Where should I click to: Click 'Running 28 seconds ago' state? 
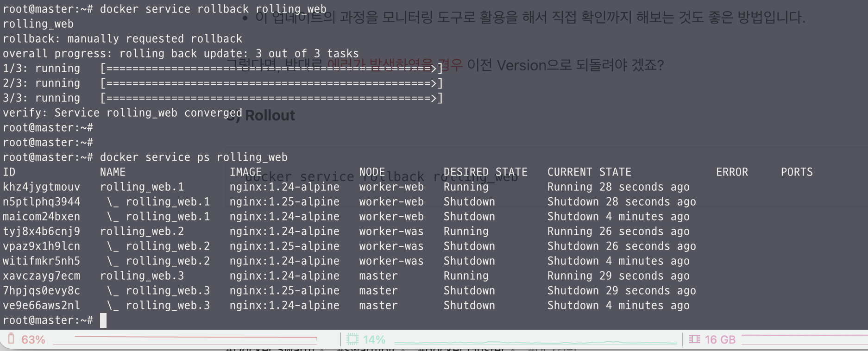click(x=618, y=187)
